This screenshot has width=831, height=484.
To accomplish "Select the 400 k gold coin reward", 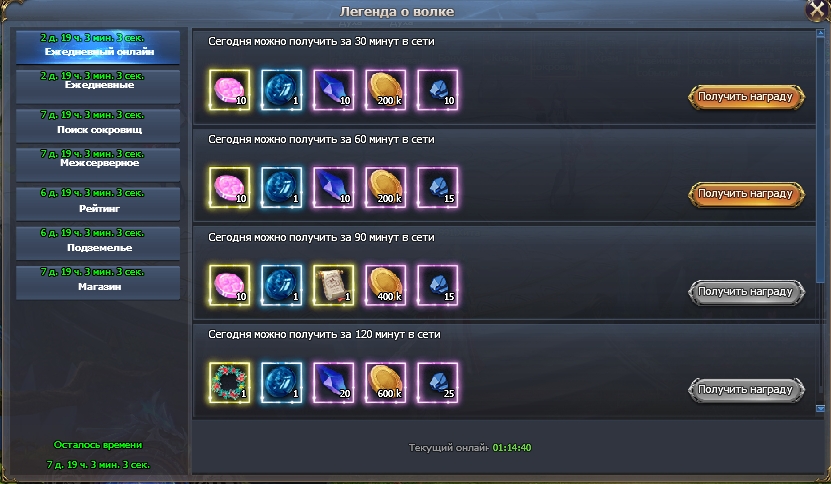I will click(x=385, y=285).
